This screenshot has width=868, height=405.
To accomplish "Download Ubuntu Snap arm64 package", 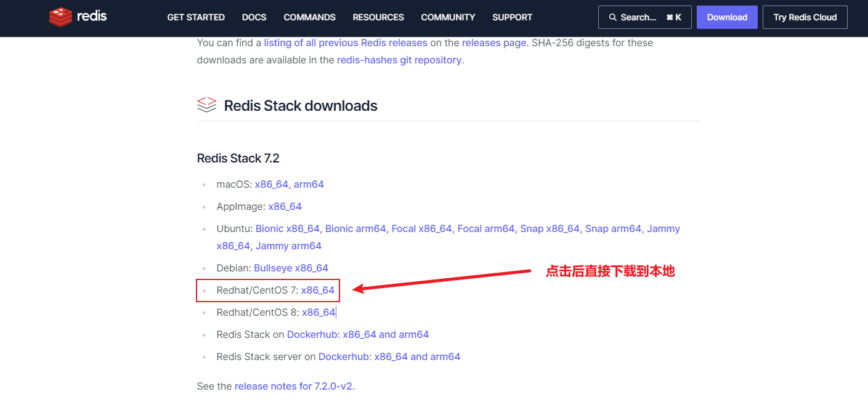I will (614, 229).
